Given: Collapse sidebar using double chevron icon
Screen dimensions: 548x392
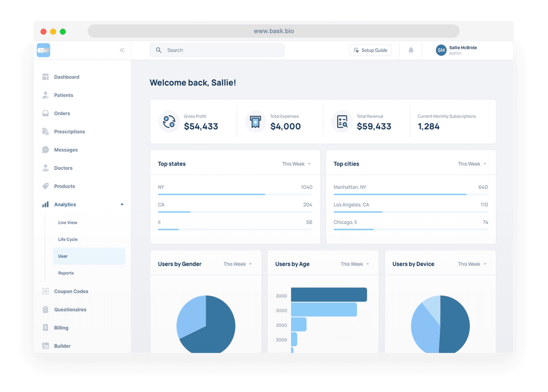Looking at the screenshot, I should tap(122, 50).
